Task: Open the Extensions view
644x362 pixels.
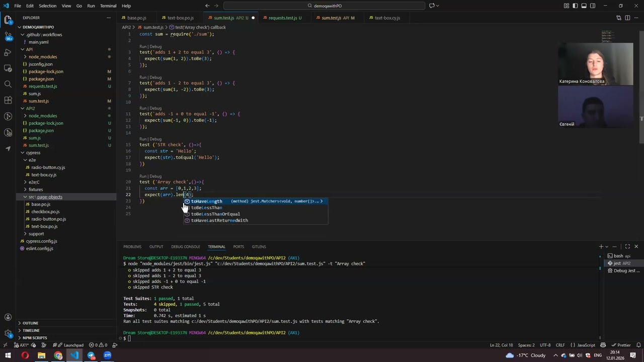Action: [x=8, y=101]
